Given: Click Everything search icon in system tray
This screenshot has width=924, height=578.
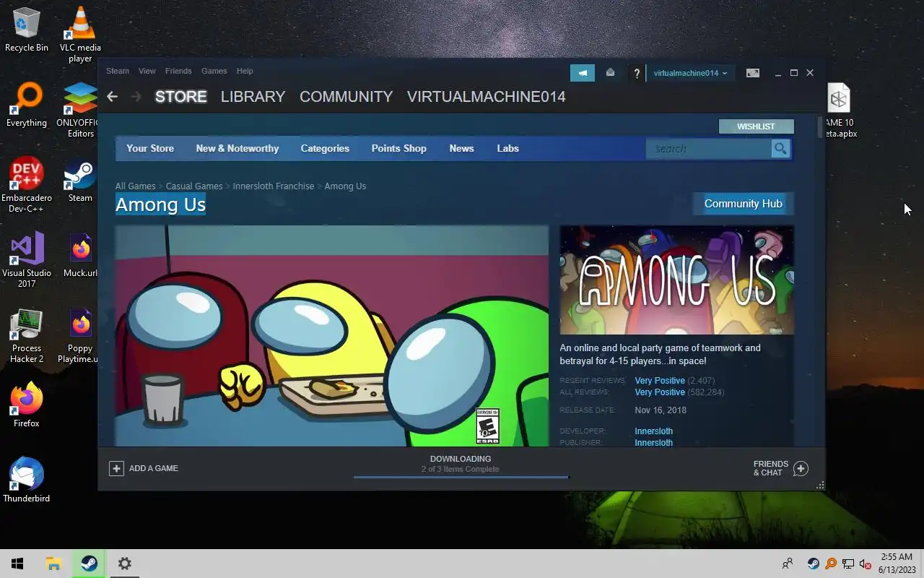Looking at the screenshot, I should 831,564.
